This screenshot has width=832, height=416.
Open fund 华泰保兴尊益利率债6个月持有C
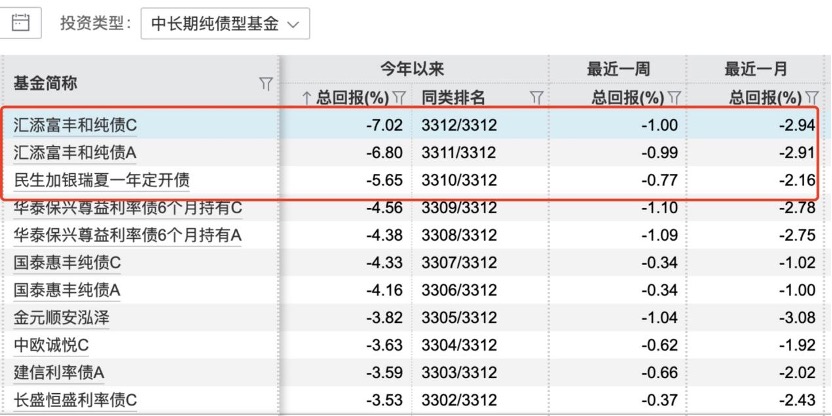[x=128, y=208]
